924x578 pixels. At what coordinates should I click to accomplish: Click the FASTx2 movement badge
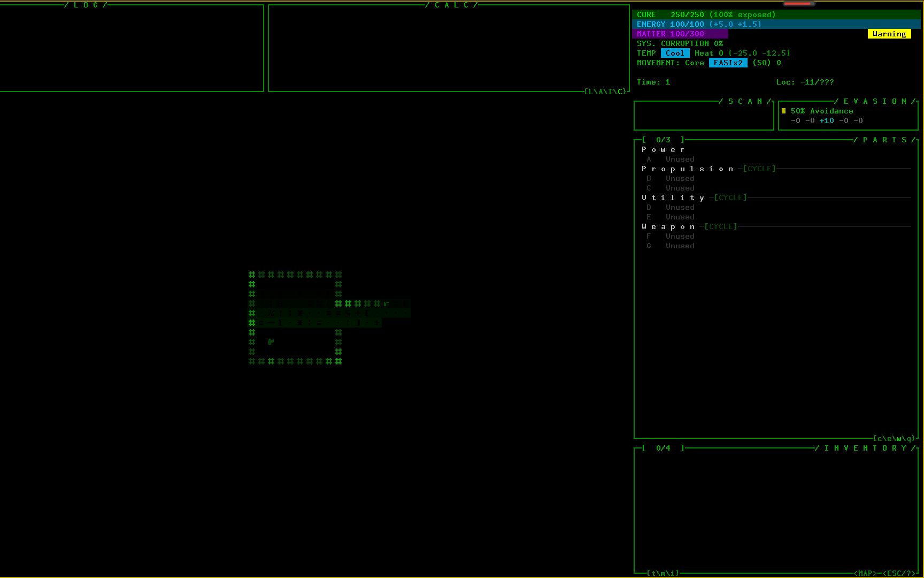(728, 63)
